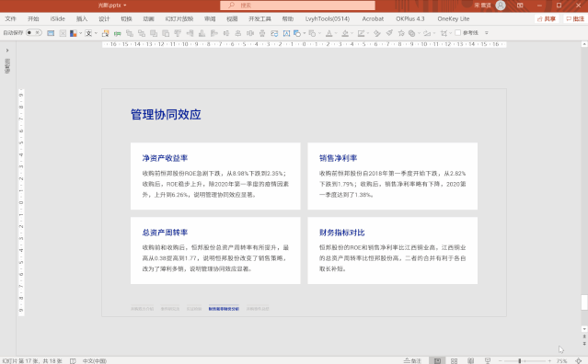Open the LvyhTools(0514) tab
Image resolution: width=588 pixels, height=364 pixels.
pos(327,18)
